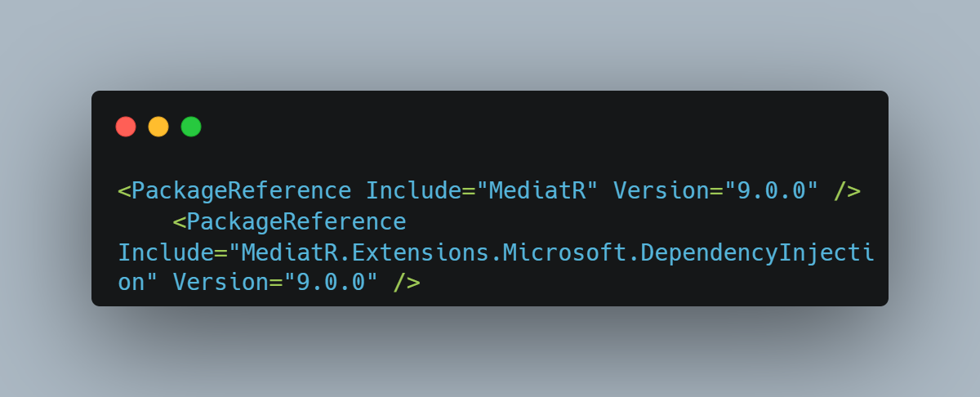Click the "MediatR" string on the first line
Image resolution: width=980 pixels, height=397 pixels.
click(x=538, y=191)
